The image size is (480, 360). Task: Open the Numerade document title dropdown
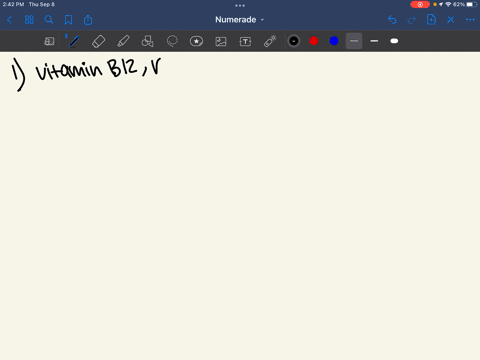[240, 20]
